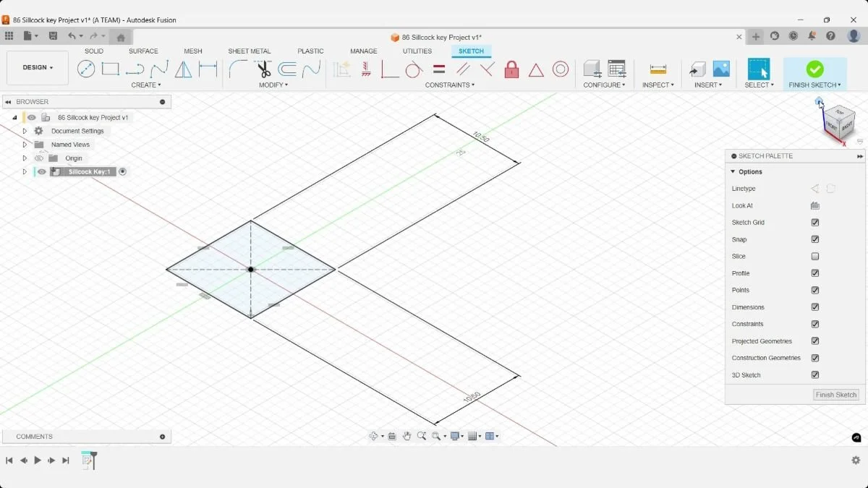Activate the Trim scissors tool

point(263,69)
